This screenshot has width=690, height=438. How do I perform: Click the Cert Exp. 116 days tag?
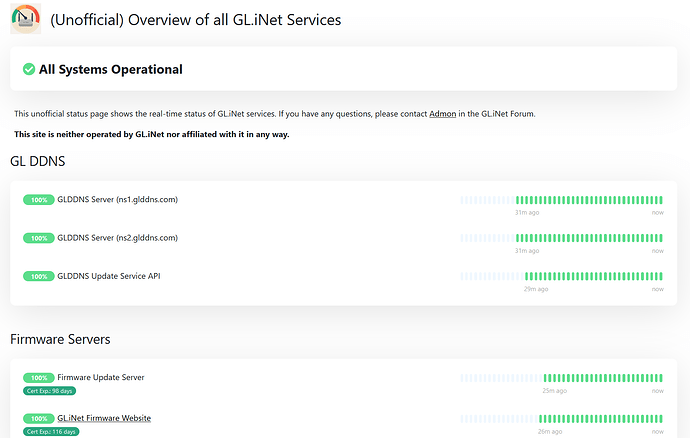click(x=51, y=432)
